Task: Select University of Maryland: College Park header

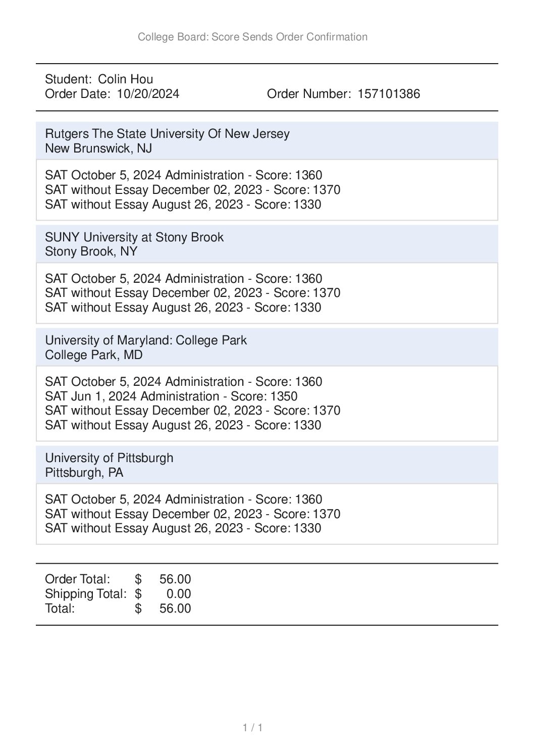Action: pyautogui.click(x=146, y=340)
